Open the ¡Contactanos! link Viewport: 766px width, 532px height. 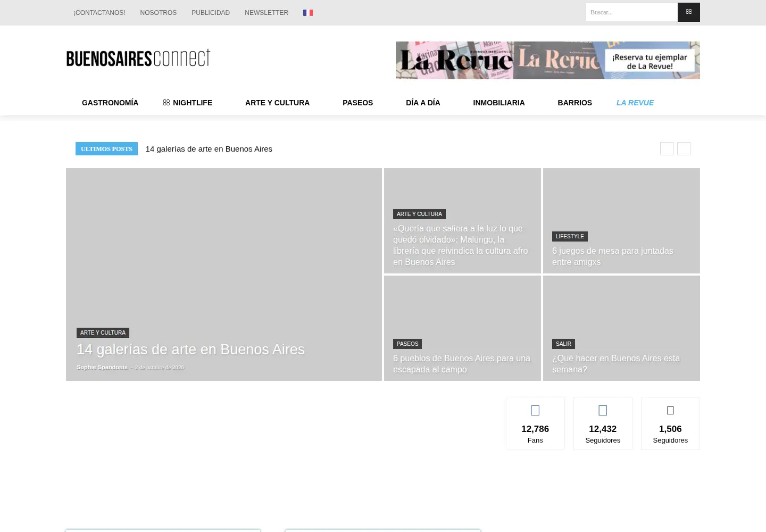click(x=99, y=13)
